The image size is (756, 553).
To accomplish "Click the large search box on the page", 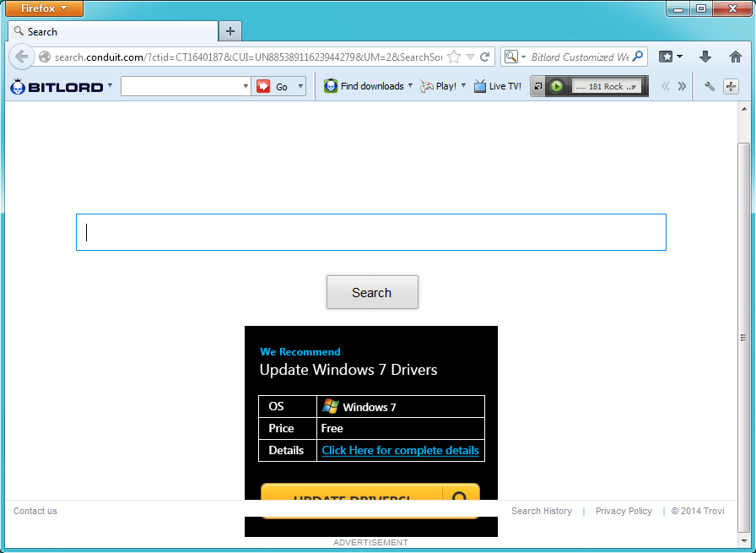I will click(x=371, y=232).
